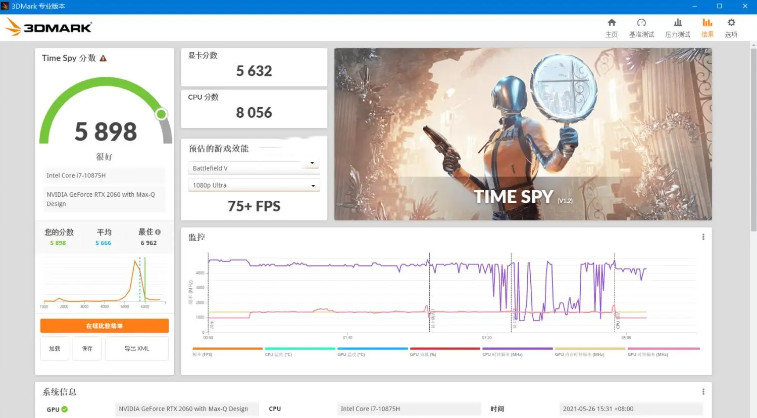Maximize the 3DMark window
This screenshot has width=757, height=418.
[x=719, y=6]
